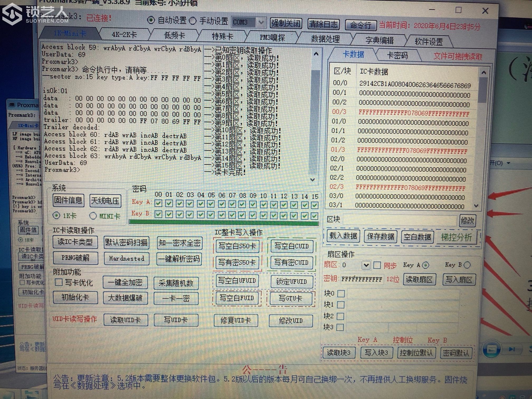The width and height of the screenshot is (532, 399).
Task: Click the 写空白CUID button
Action: point(292,246)
